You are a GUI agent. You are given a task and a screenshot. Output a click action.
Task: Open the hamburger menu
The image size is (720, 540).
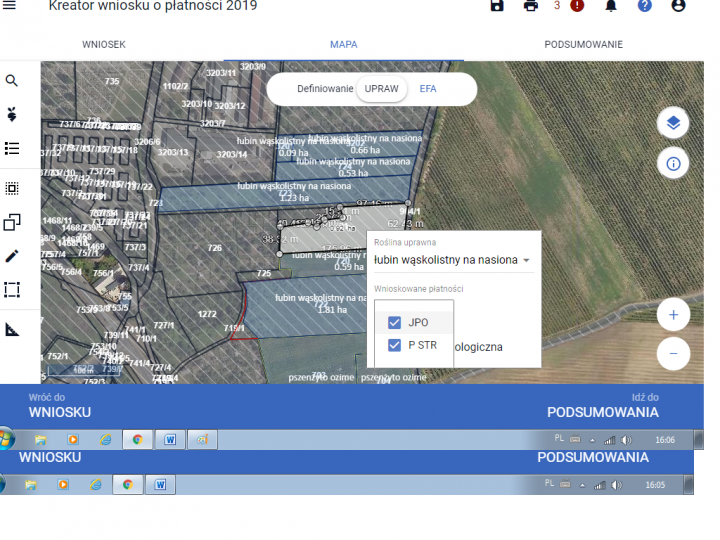[11, 6]
